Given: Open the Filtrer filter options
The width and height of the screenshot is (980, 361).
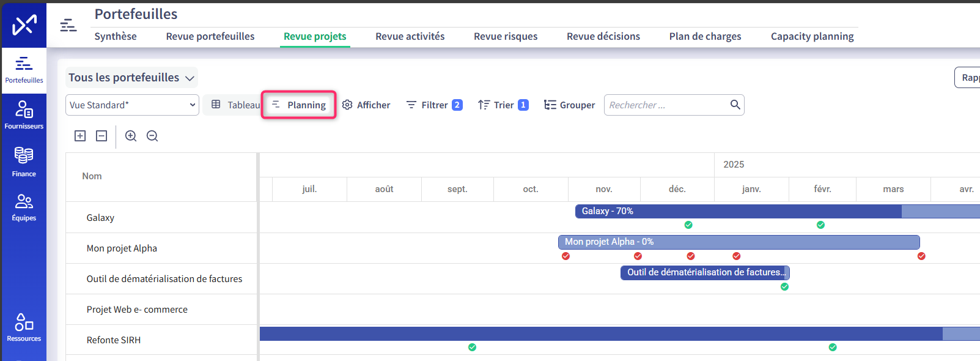Looking at the screenshot, I should click(434, 105).
